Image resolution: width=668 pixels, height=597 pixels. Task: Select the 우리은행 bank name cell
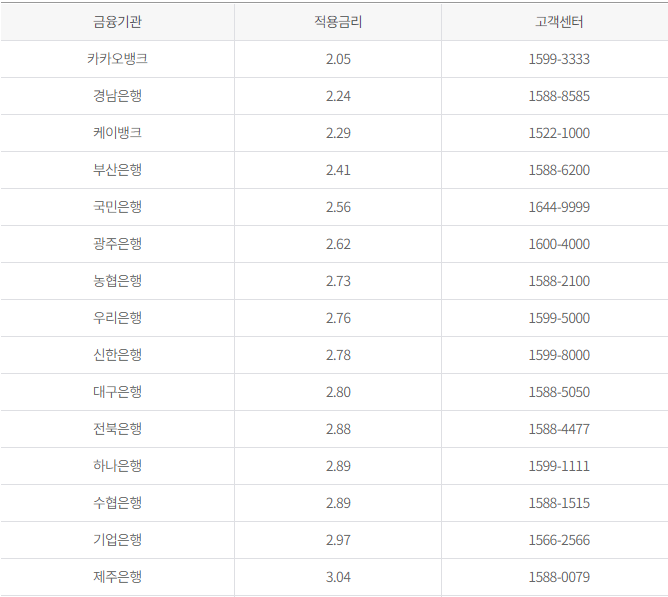pos(117,318)
